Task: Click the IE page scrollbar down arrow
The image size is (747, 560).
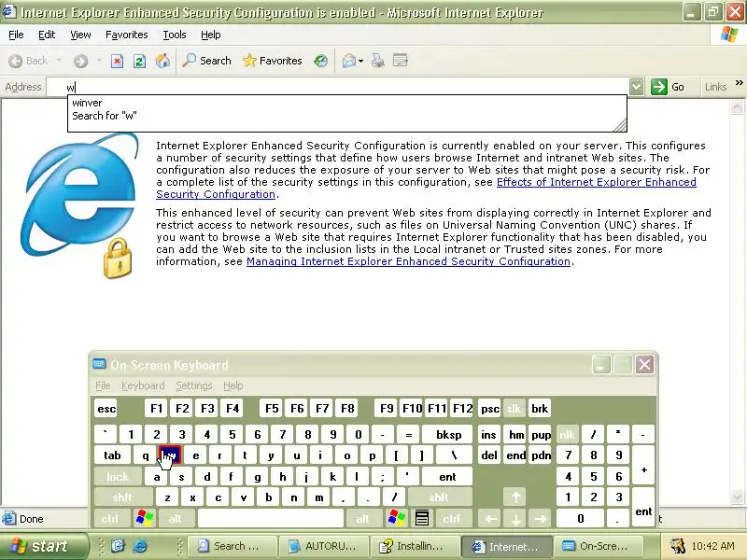Action: click(x=737, y=497)
